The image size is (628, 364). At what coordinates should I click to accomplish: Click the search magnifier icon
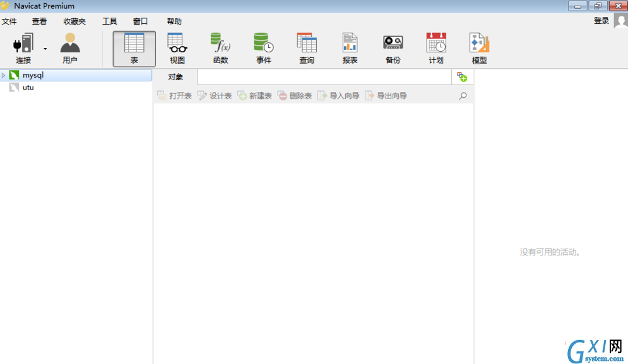point(463,96)
